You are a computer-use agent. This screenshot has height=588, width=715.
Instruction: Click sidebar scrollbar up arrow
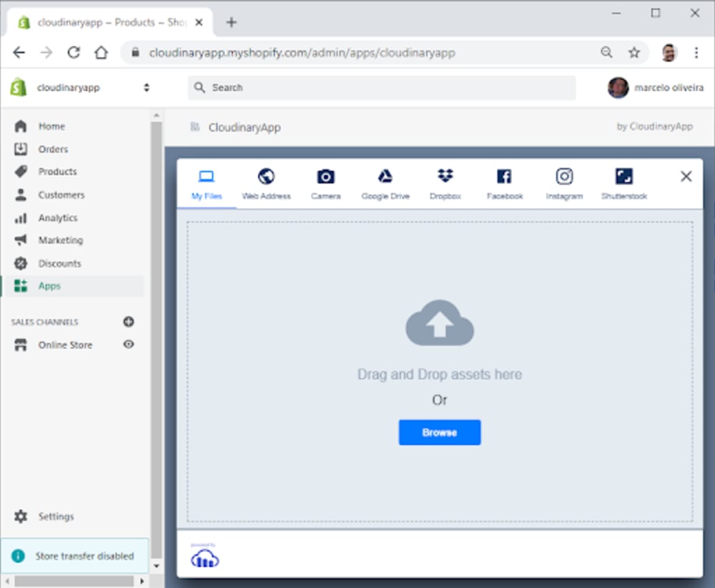point(157,115)
